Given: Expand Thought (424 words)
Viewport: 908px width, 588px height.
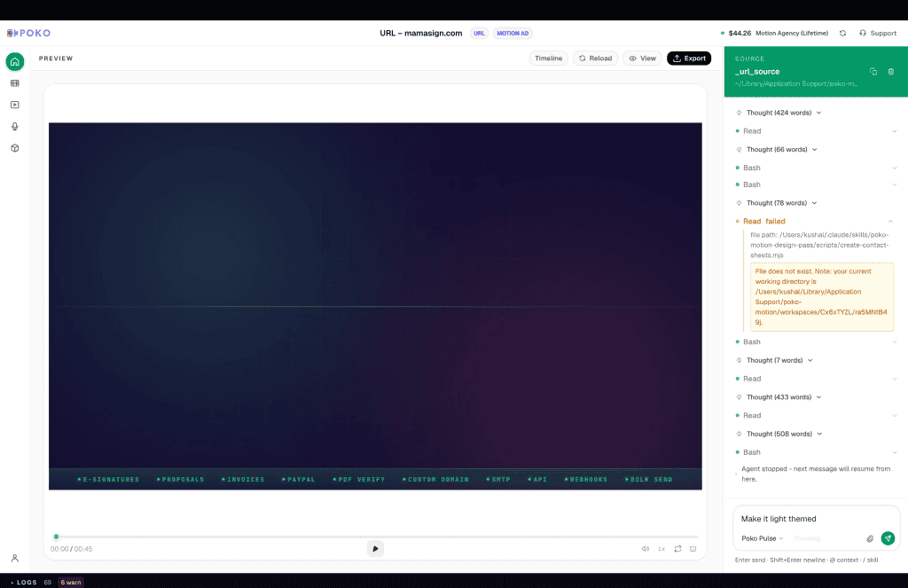Looking at the screenshot, I should tap(779, 113).
